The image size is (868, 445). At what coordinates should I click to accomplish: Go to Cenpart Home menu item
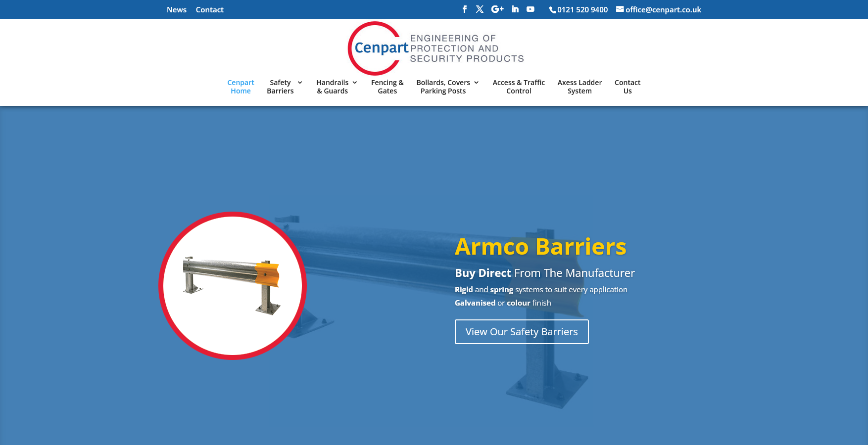241,87
